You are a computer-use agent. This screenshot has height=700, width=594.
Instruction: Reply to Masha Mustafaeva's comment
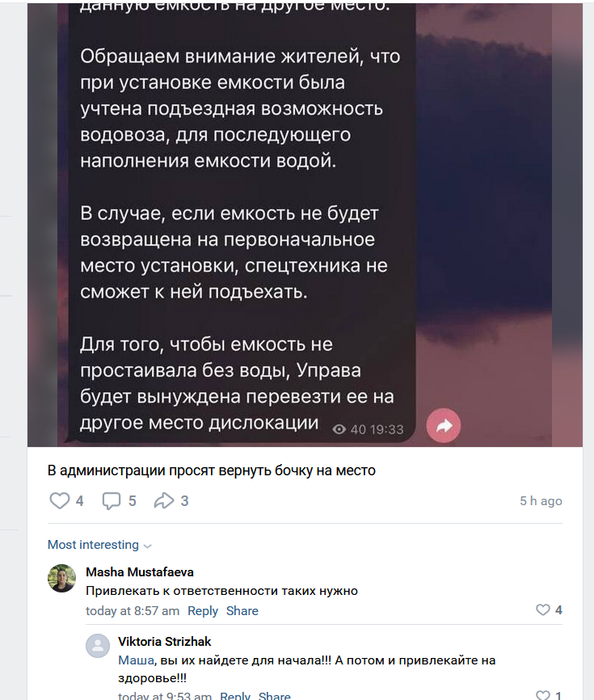(203, 611)
